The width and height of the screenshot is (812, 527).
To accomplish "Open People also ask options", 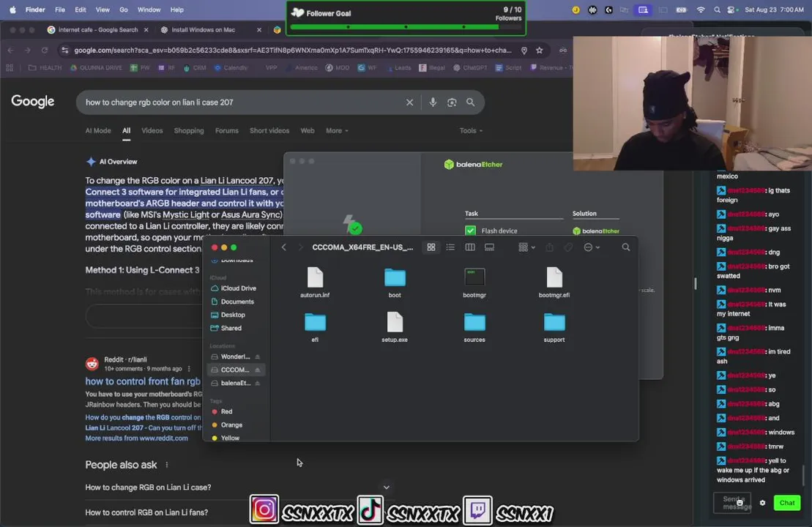I will (167, 465).
